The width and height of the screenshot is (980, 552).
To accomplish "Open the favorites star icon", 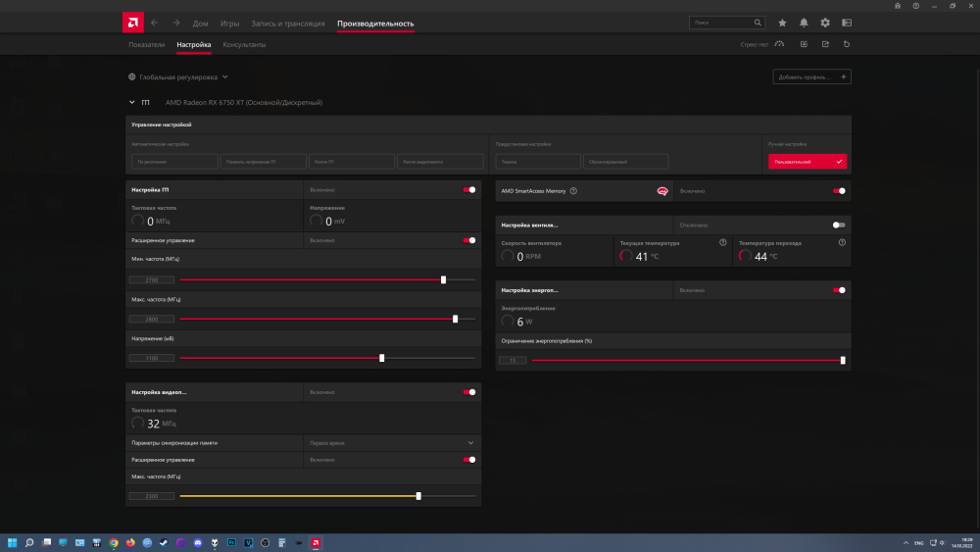I will pos(782,23).
